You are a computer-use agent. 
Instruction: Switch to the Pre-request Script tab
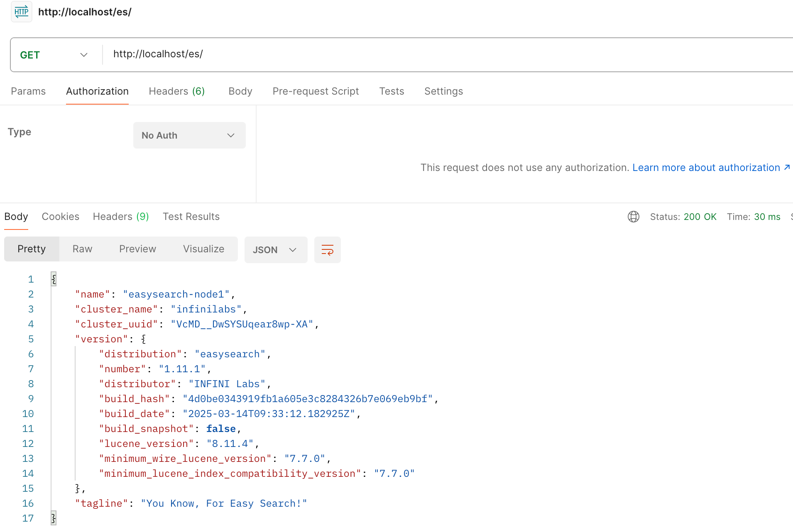click(316, 91)
